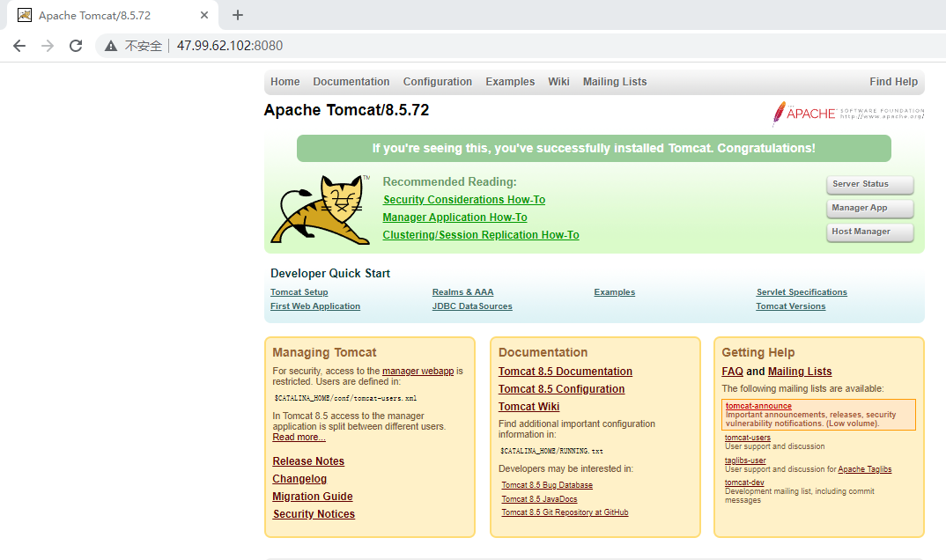This screenshot has width=946, height=560.
Task: Close the Apache Tomcat/8.5.72 tab
Action: [204, 15]
